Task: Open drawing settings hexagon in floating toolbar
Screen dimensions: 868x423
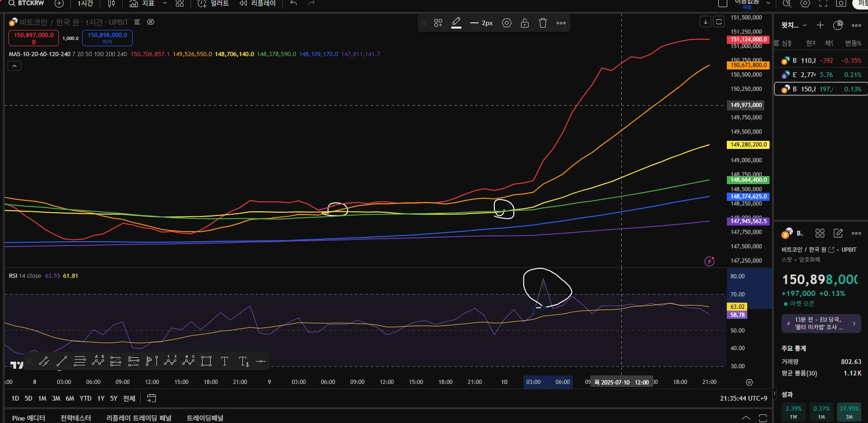Action: pos(507,23)
